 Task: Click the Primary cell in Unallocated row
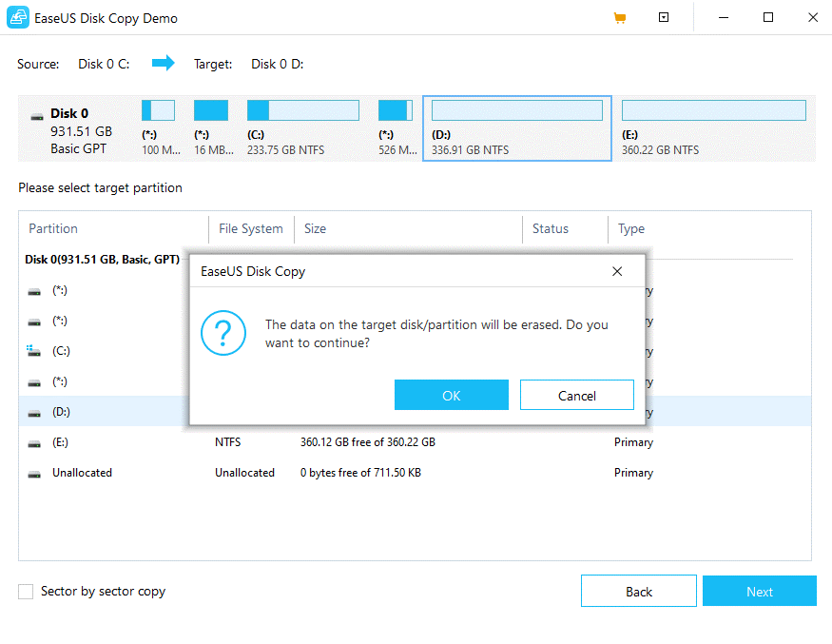(x=633, y=473)
